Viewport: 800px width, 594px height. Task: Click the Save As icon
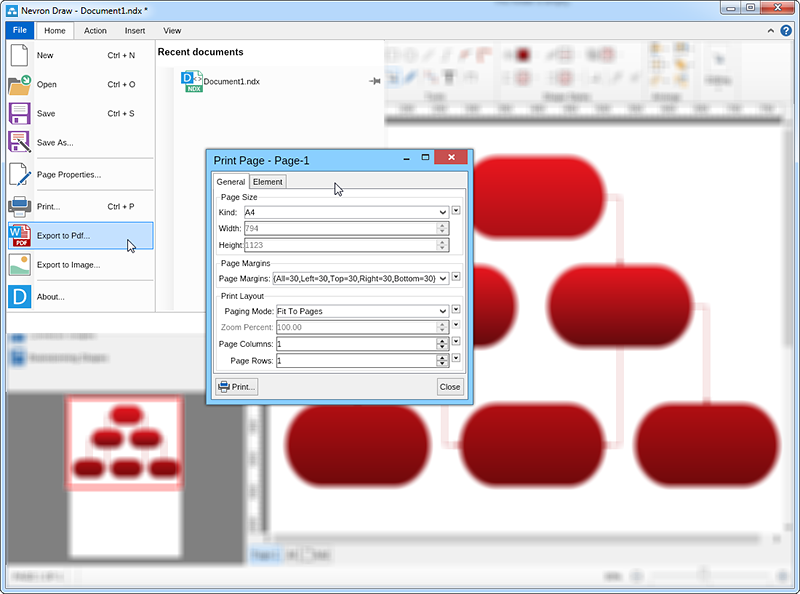point(19,142)
